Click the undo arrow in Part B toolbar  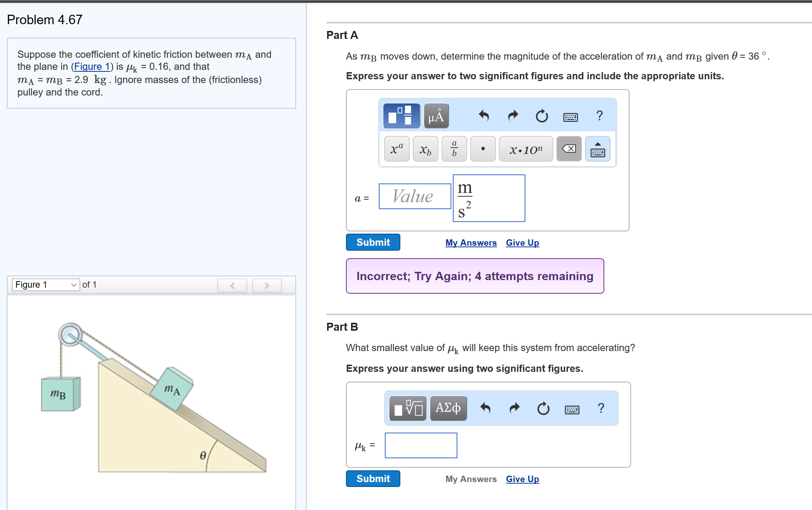(x=485, y=408)
